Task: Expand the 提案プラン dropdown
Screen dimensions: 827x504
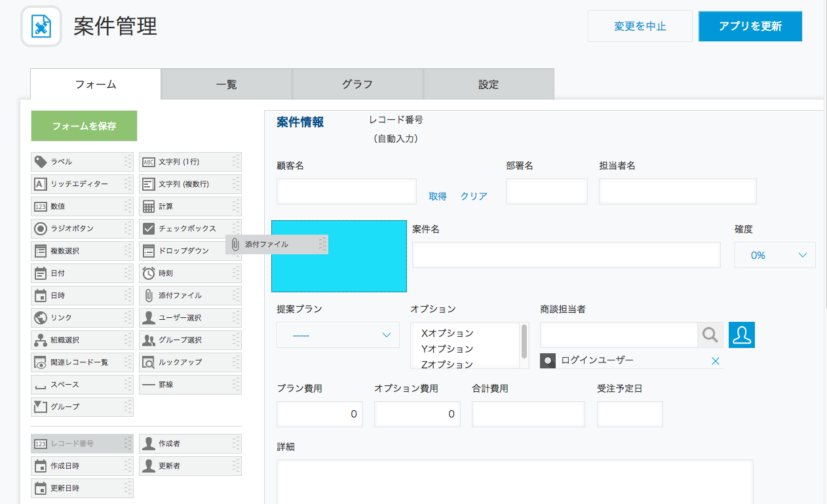Action: pos(337,335)
